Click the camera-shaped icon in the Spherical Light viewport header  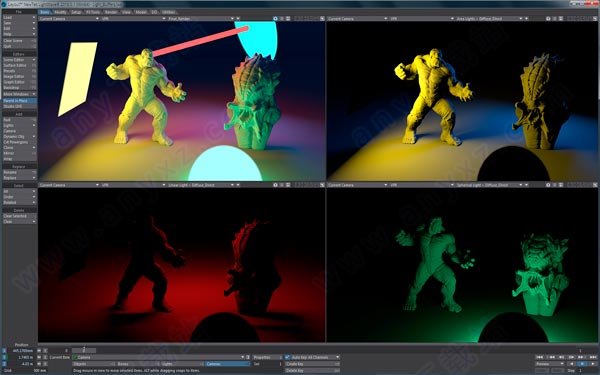548,185
